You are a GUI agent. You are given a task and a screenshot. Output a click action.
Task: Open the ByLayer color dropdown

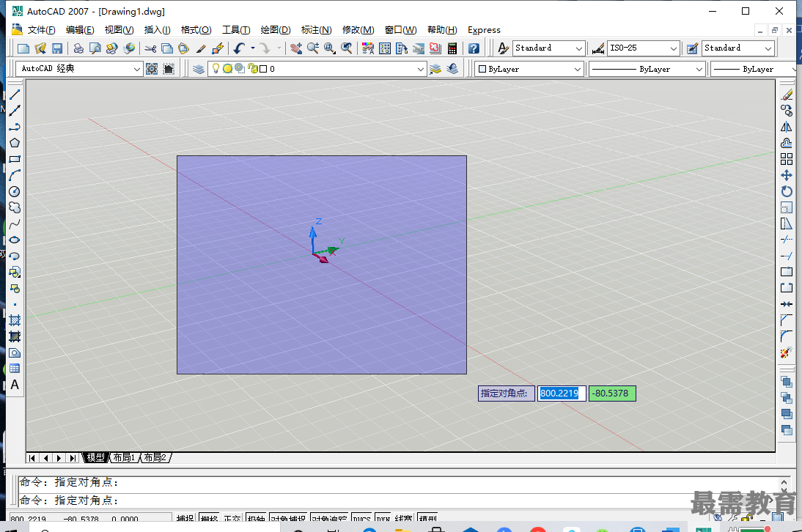pos(578,69)
